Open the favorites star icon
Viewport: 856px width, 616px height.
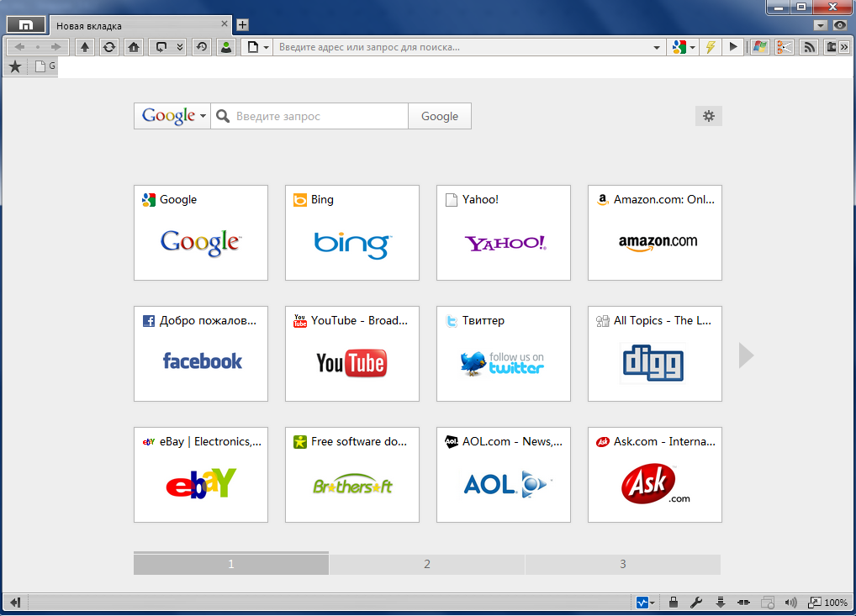pyautogui.click(x=14, y=66)
